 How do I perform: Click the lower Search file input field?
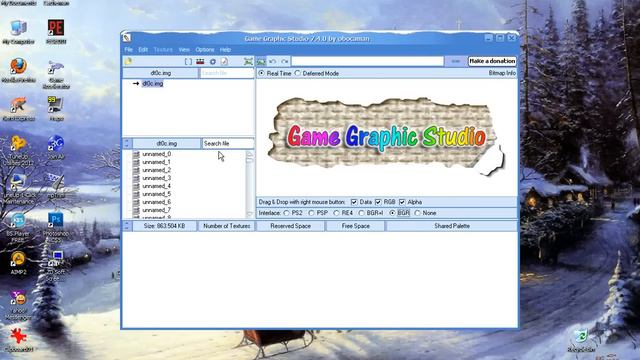pyautogui.click(x=228, y=144)
